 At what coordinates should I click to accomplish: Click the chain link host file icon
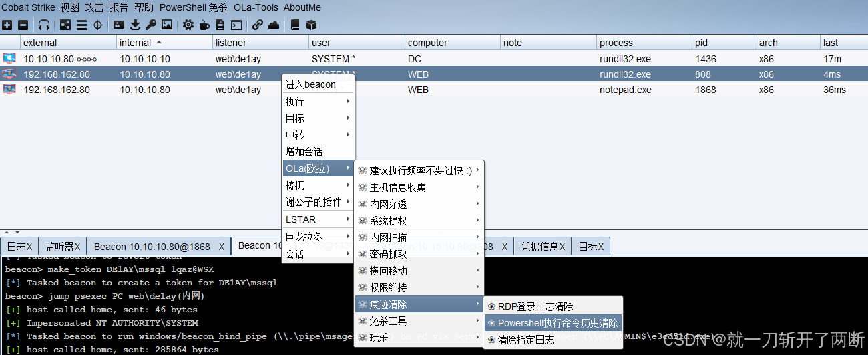[x=258, y=25]
